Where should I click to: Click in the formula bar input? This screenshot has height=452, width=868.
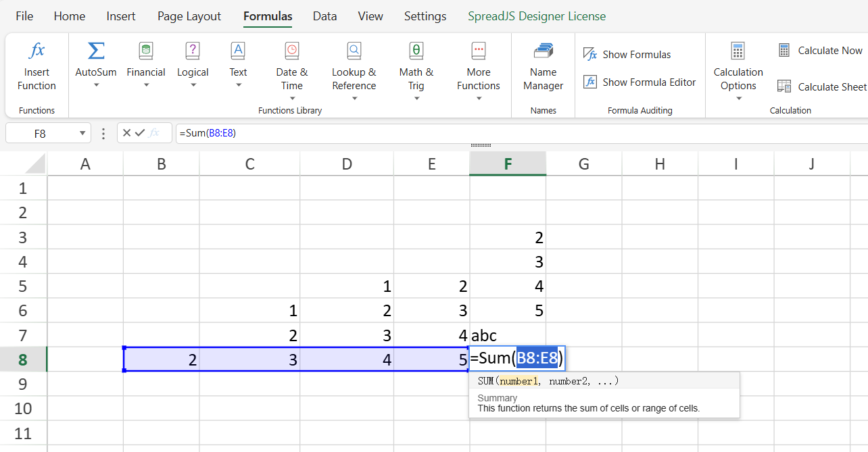click(x=521, y=133)
